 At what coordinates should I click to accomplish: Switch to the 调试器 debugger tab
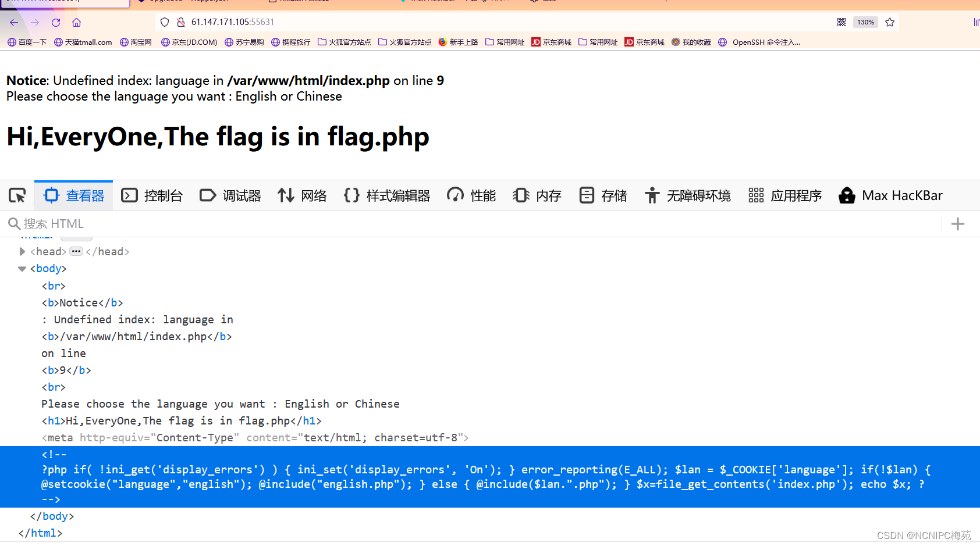pyautogui.click(x=230, y=195)
